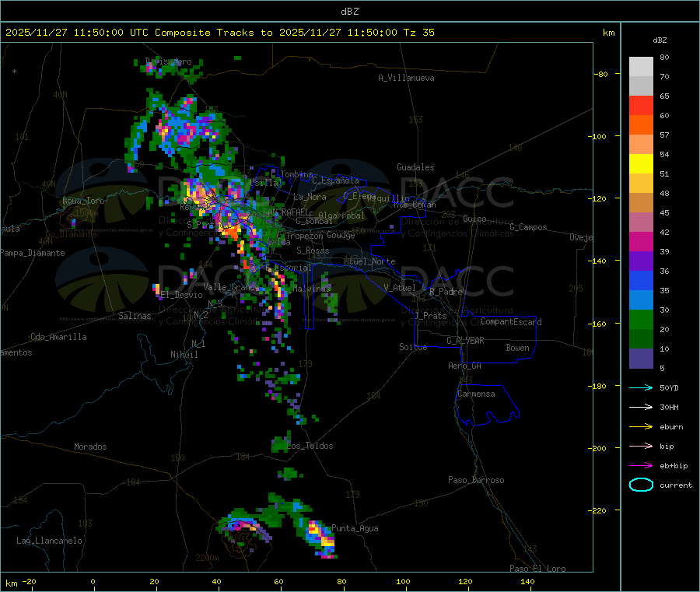Click the V_Atuel map label

tap(400, 288)
